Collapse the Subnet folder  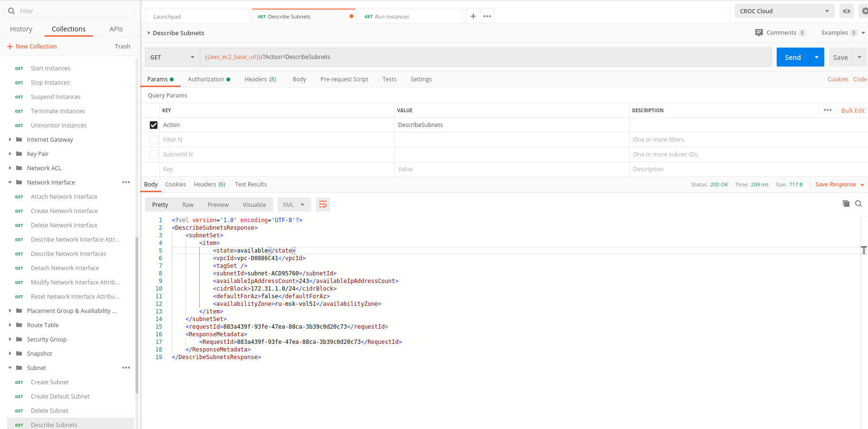tap(10, 368)
